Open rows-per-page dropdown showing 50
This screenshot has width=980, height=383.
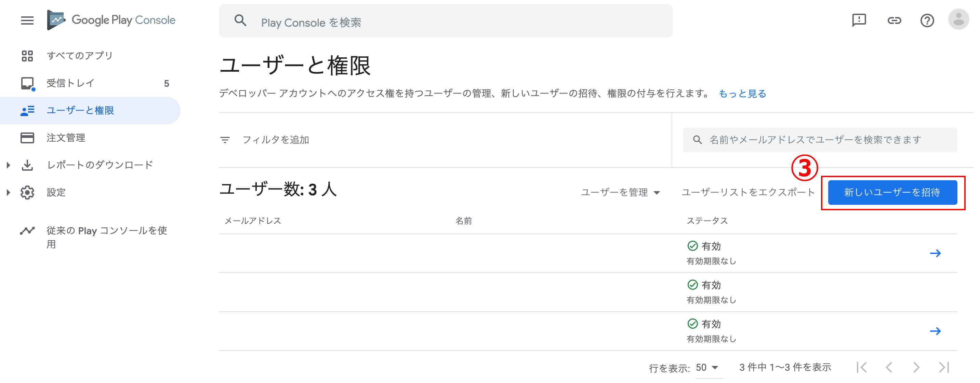707,367
